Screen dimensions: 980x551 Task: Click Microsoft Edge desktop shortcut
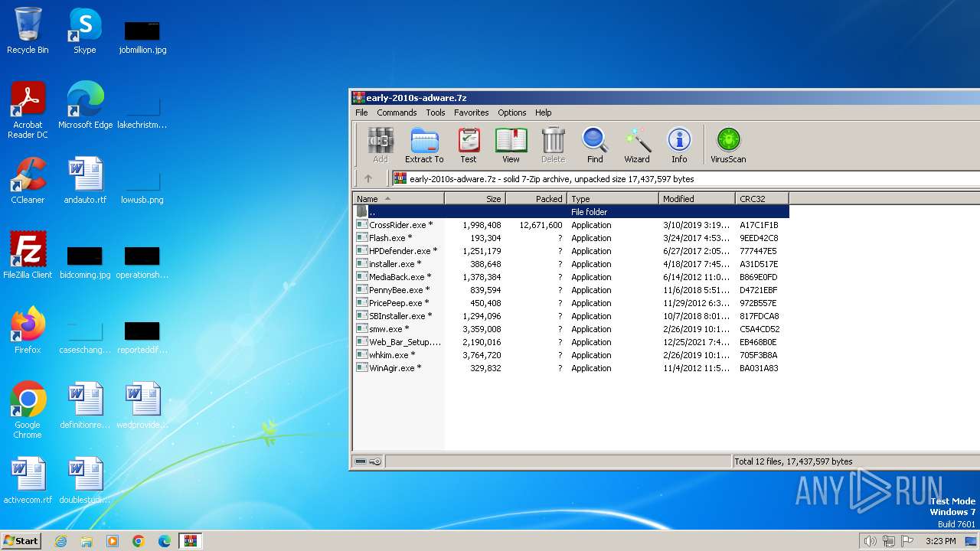click(85, 105)
